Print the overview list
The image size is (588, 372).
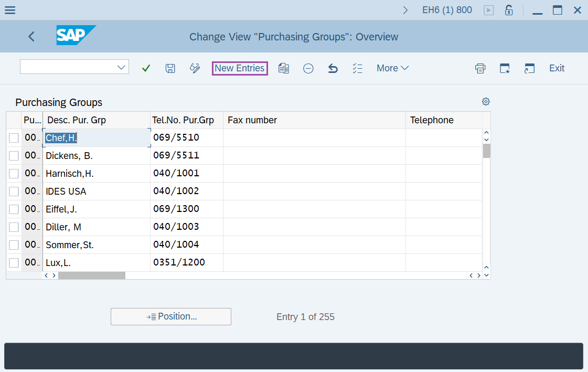tap(480, 68)
